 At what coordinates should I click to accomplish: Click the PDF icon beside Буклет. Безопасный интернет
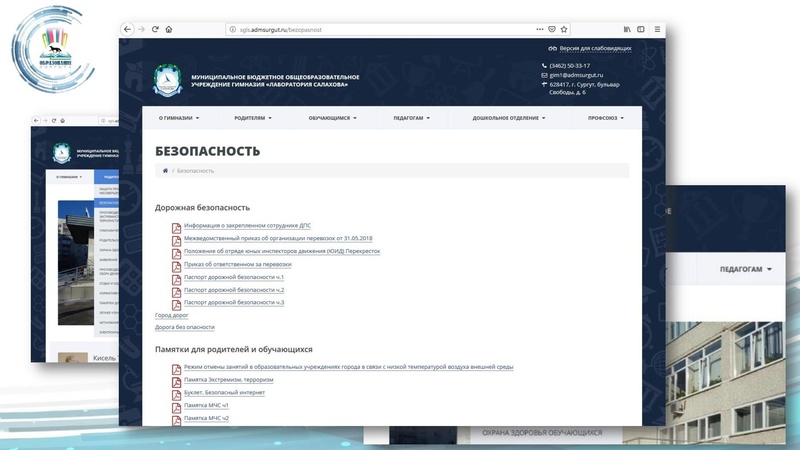coord(176,395)
